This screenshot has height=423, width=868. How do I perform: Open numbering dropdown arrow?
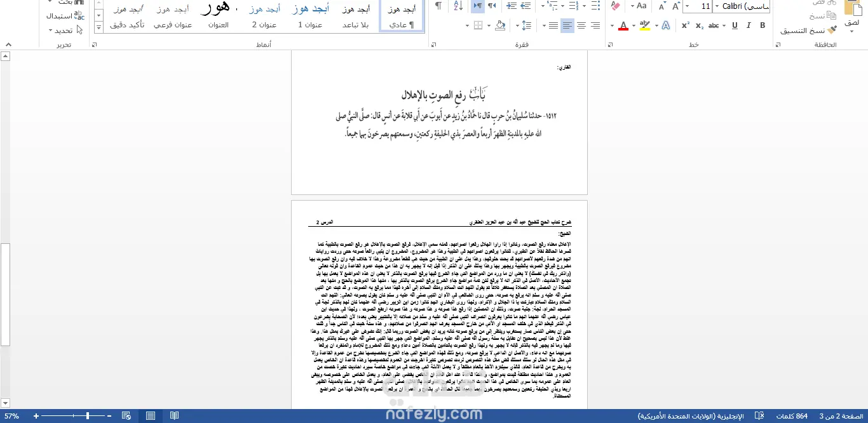point(563,6)
